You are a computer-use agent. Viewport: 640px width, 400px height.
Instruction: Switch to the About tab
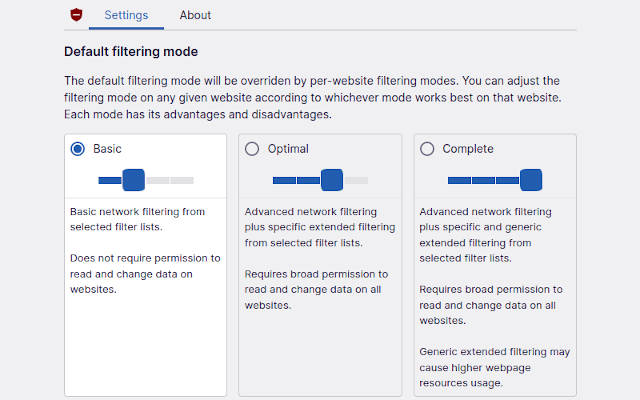coord(195,15)
